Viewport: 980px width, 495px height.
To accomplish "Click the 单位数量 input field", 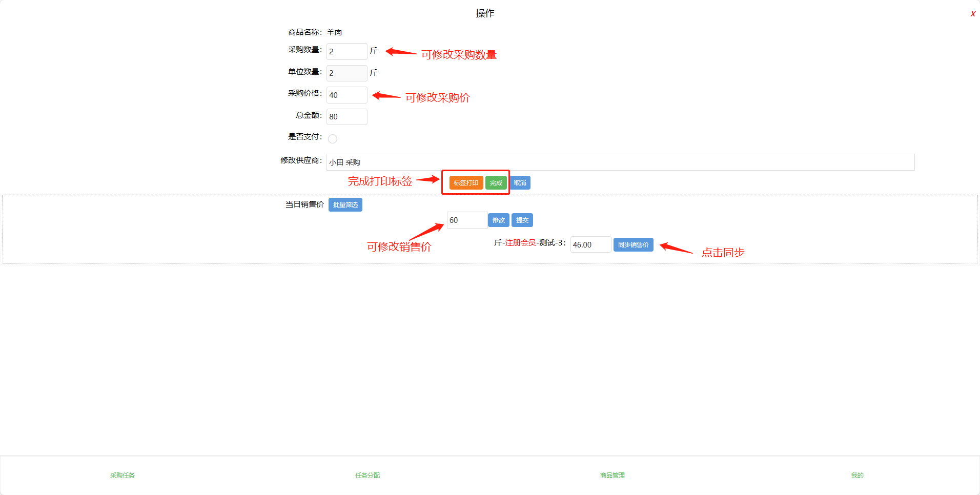I will [346, 73].
